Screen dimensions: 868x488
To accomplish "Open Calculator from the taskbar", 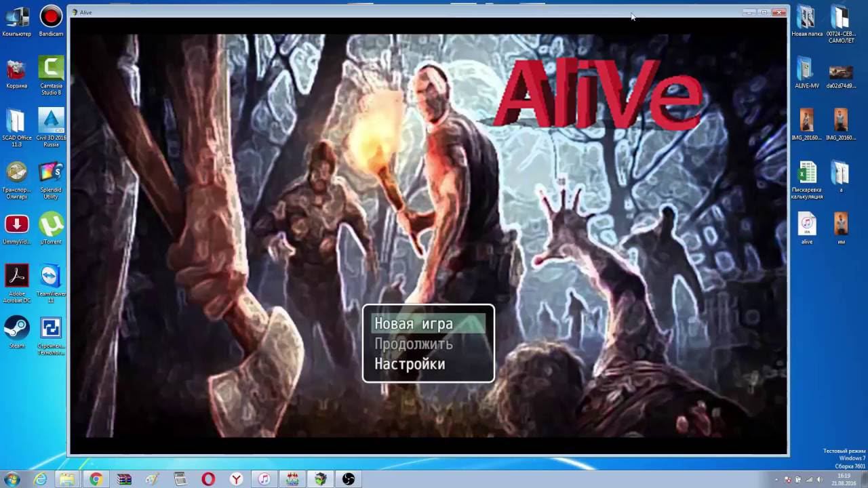I will pos(180,479).
